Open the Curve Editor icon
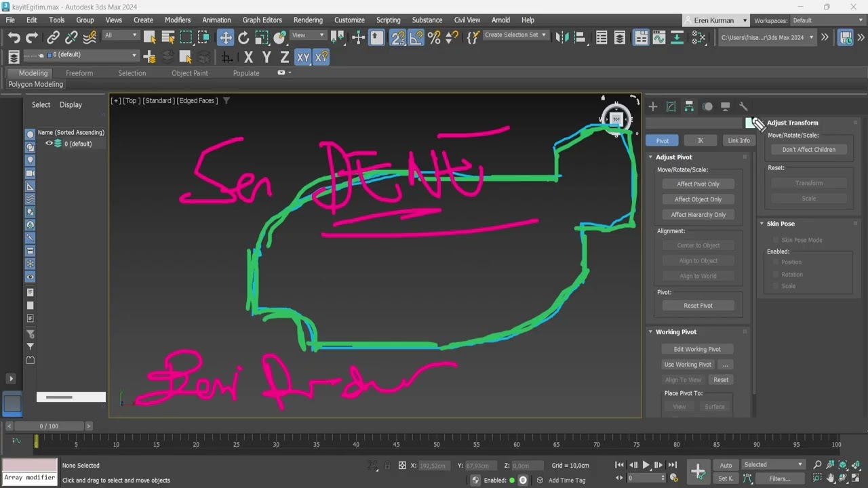The height and width of the screenshot is (488, 868). pyautogui.click(x=659, y=37)
